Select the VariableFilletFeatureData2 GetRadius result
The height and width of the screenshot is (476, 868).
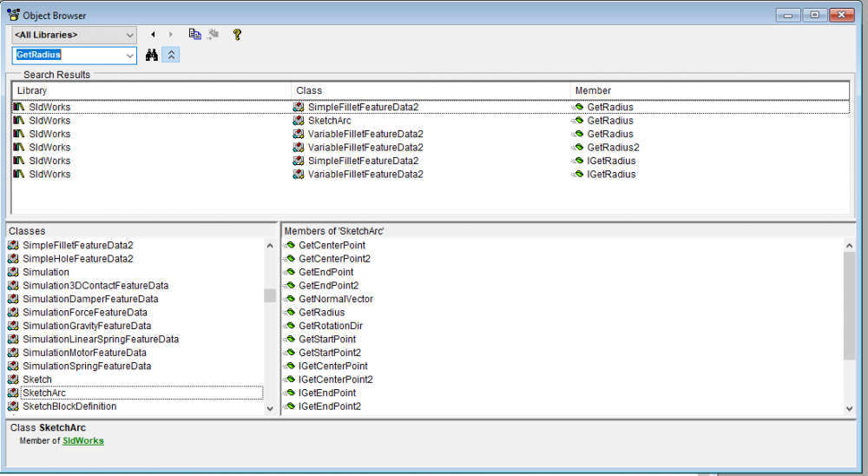[x=431, y=134]
